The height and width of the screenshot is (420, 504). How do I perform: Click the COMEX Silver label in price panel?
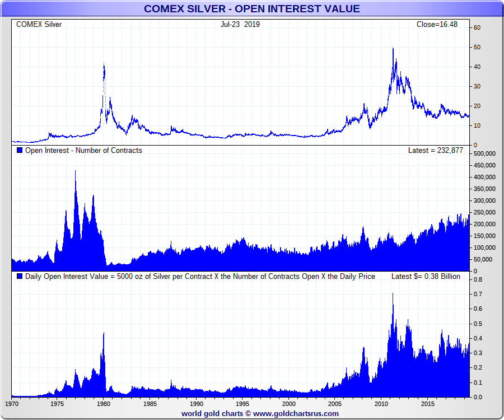click(39, 25)
